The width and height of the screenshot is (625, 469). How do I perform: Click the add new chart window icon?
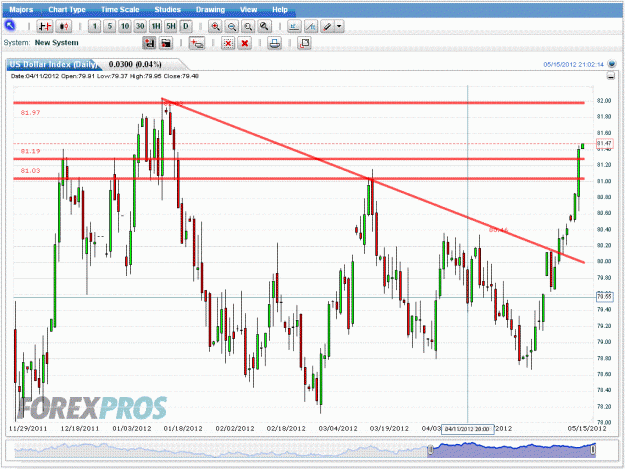click(197, 43)
